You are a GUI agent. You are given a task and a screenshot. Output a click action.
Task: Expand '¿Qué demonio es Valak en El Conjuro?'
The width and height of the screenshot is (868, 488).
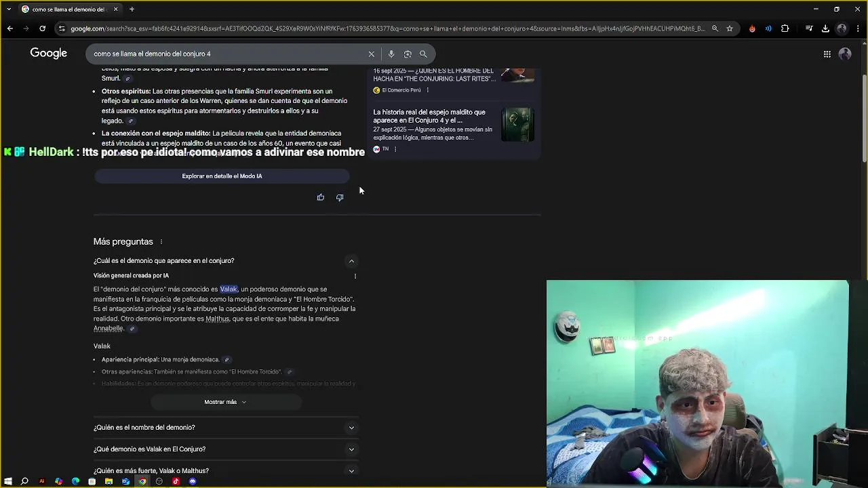click(225, 449)
